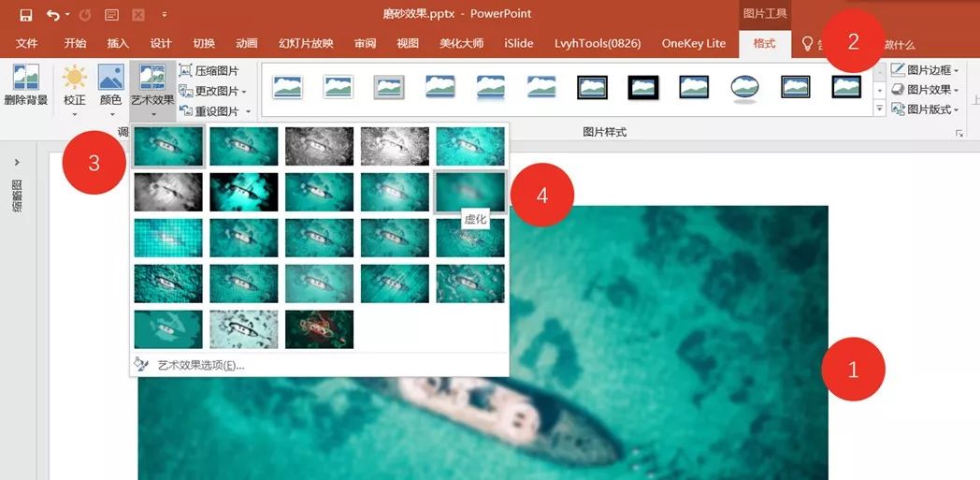980x480 pixels.
Task: Open the Picture Layout (图片版式) dropdown
Action: 956,109
